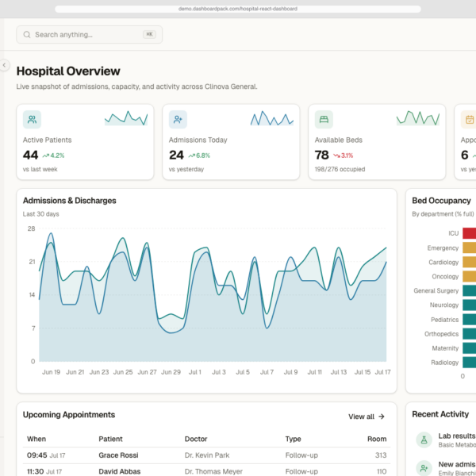
Task: Click the Appointments calendar icon
Action: pyautogui.click(x=469, y=119)
